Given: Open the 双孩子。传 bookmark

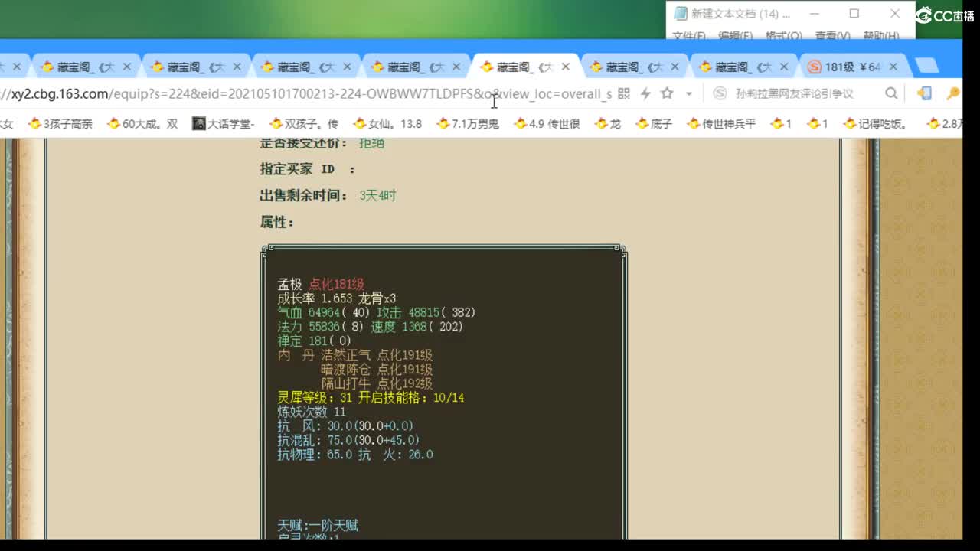Looking at the screenshot, I should click(303, 123).
